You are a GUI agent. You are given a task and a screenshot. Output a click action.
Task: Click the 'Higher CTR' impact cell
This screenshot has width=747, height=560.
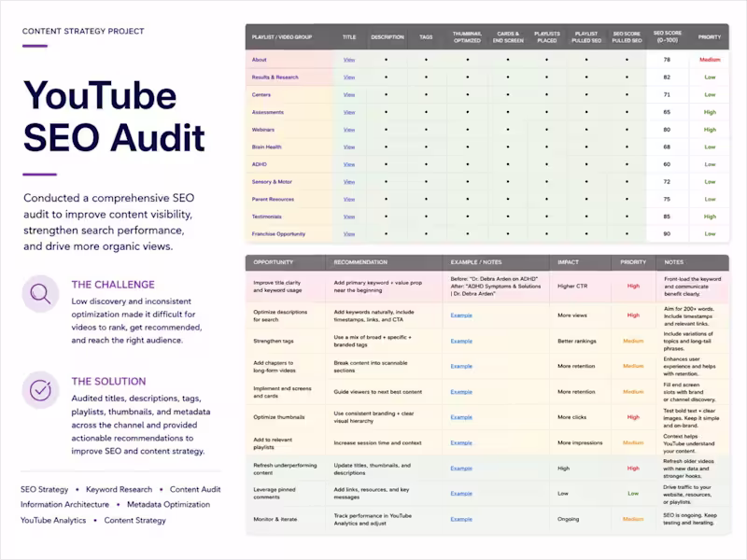(x=572, y=287)
